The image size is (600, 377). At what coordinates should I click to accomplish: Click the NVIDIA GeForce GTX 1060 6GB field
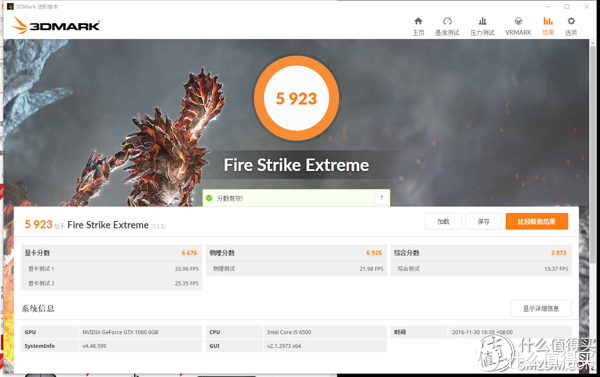click(140, 332)
